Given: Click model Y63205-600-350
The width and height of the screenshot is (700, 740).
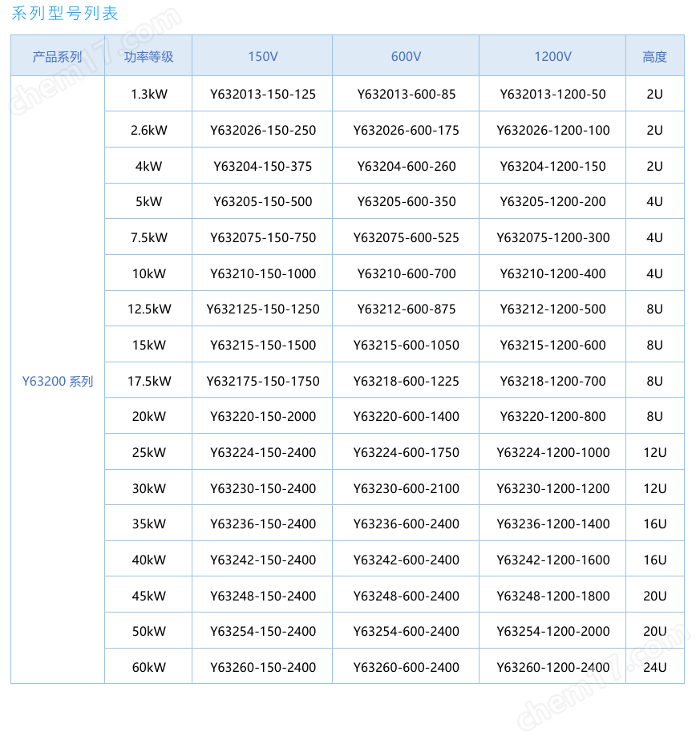Looking at the screenshot, I should coord(407,201).
